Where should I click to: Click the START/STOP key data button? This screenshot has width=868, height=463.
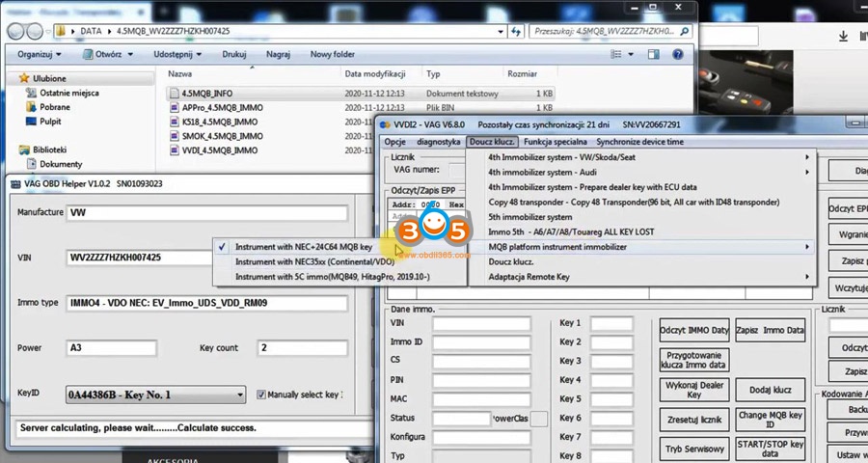pos(770,449)
